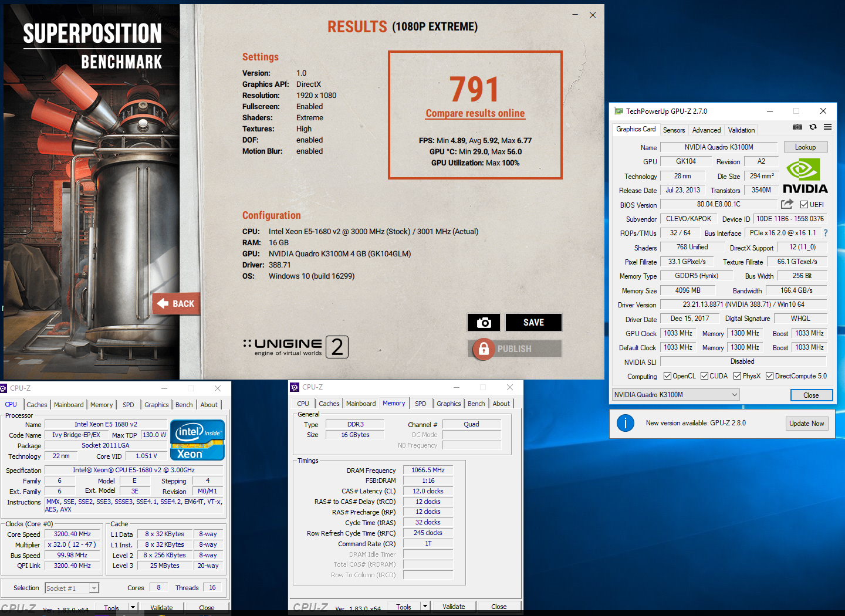Open SPD tab in right CPU-Z window

(421, 404)
